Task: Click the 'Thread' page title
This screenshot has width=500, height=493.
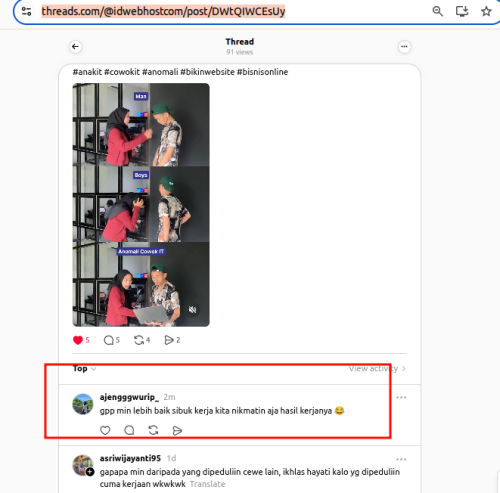Action: tap(240, 42)
